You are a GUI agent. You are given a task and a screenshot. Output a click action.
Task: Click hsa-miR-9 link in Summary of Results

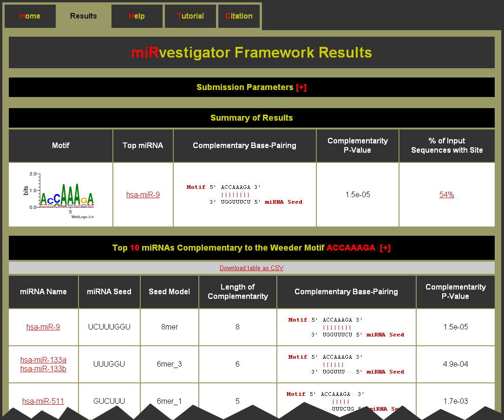143,195
